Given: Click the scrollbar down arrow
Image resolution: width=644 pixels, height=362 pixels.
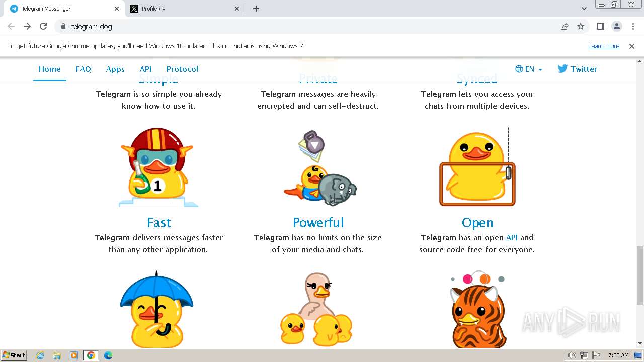Looking at the screenshot, I should coord(640,344).
